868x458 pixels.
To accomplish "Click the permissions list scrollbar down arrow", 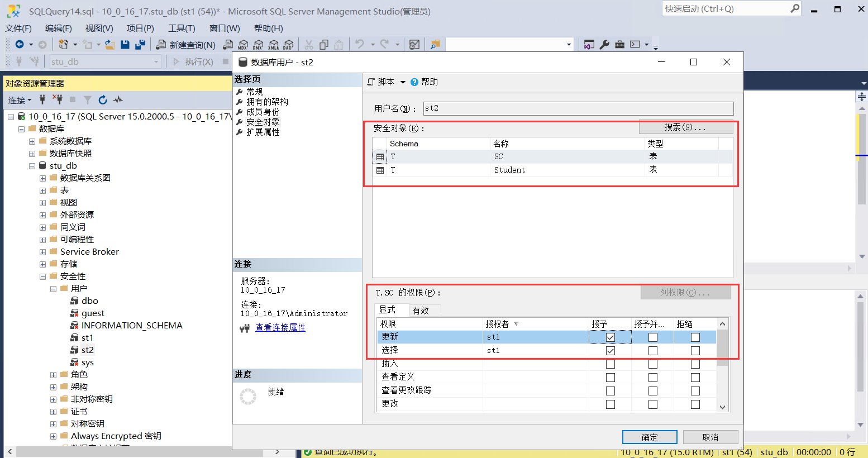I will [722, 407].
